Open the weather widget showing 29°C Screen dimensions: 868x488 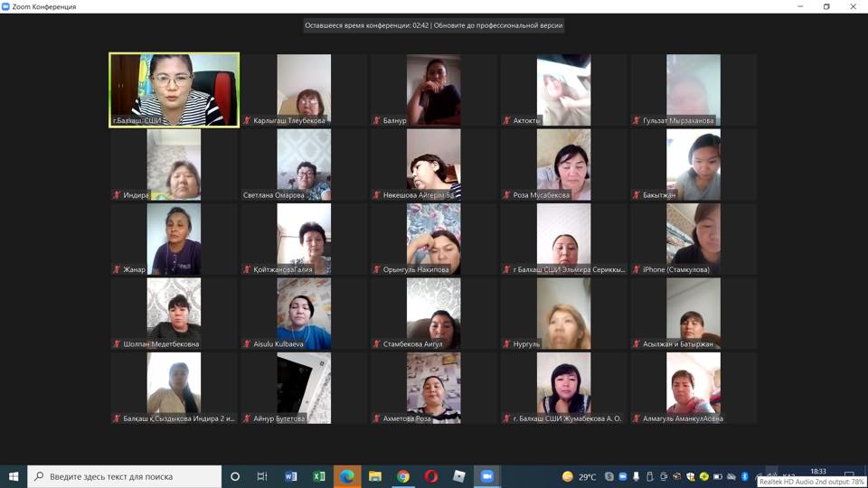(579, 476)
